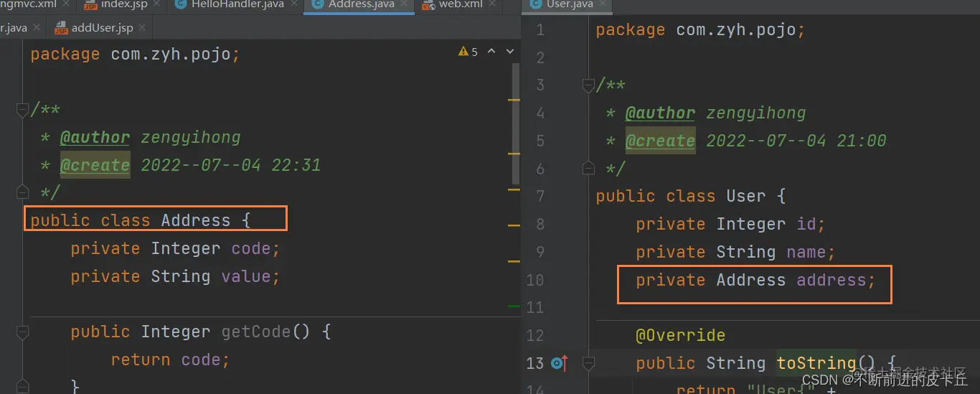Click the overriding method gutter icon line 13
Image resolution: width=980 pixels, height=394 pixels.
click(x=559, y=363)
